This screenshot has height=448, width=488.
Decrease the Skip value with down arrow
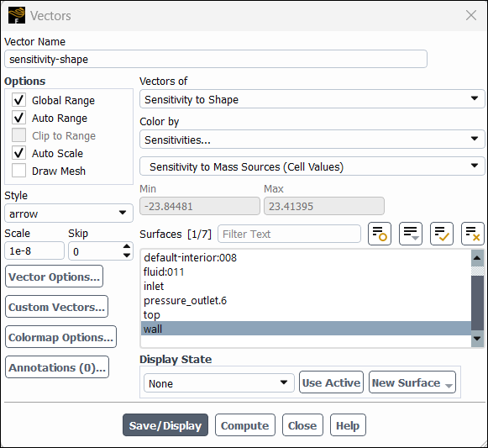[x=126, y=256]
